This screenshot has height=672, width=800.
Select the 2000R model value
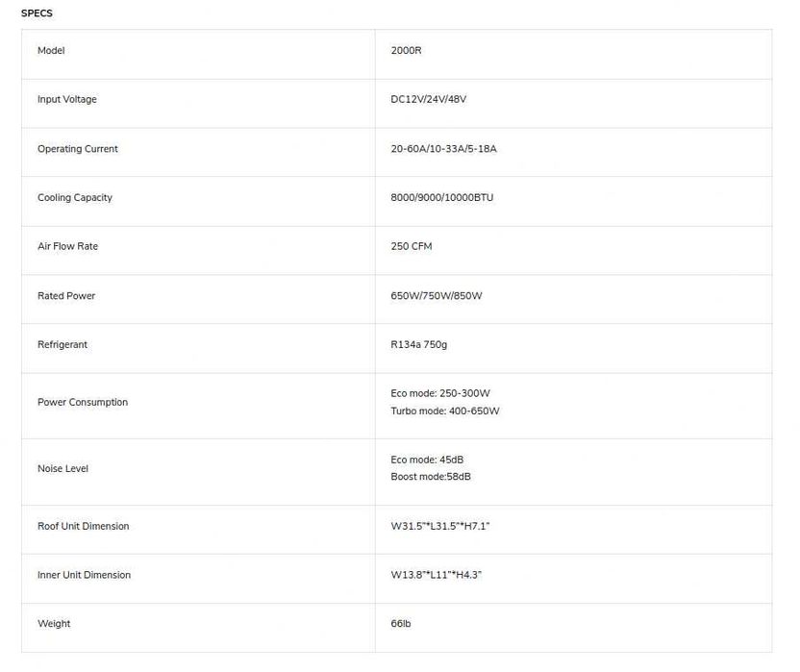[x=406, y=50]
